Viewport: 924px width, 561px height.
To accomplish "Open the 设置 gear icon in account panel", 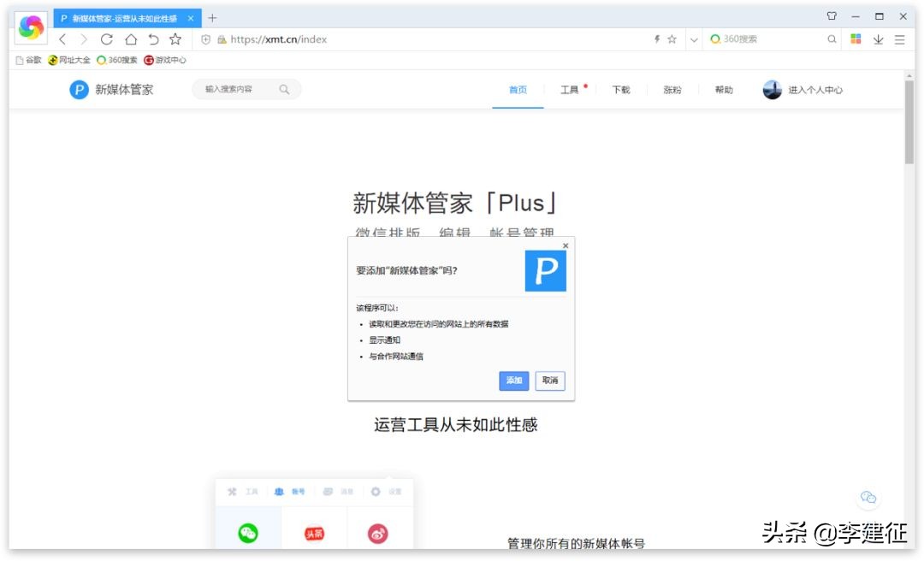I will pyautogui.click(x=375, y=492).
